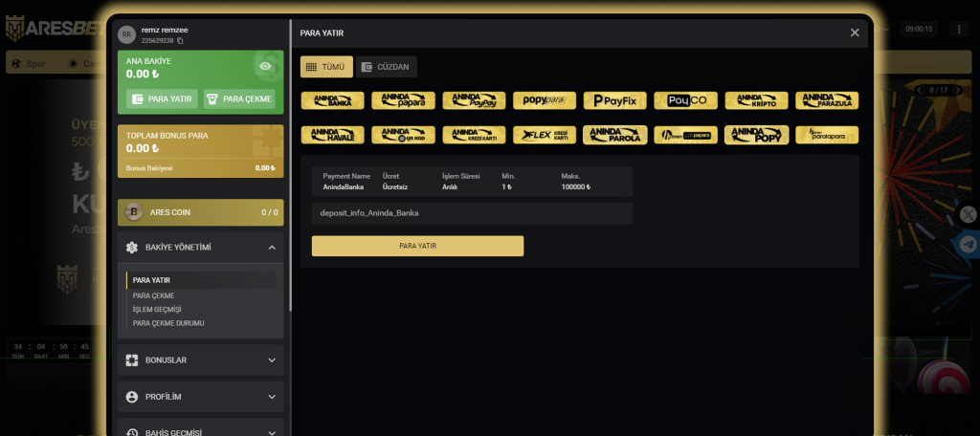The image size is (980, 436).
Task: Pick the Flex Kredi Kartı payment method
Action: 545,135
